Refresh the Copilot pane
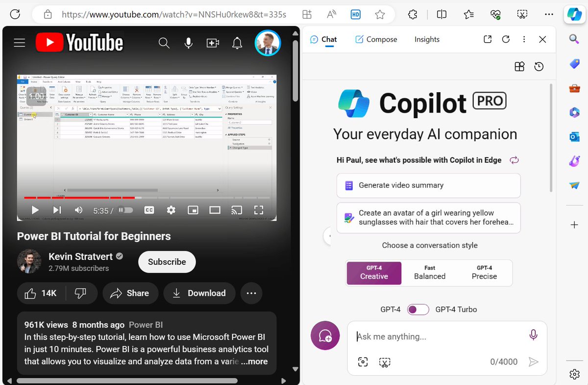Screen dimensions: 588x385 506,39
